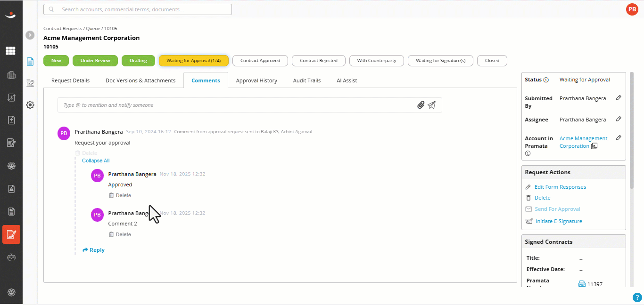Select the New status stage
Viewport: 644px width, 305px height.
point(56,60)
